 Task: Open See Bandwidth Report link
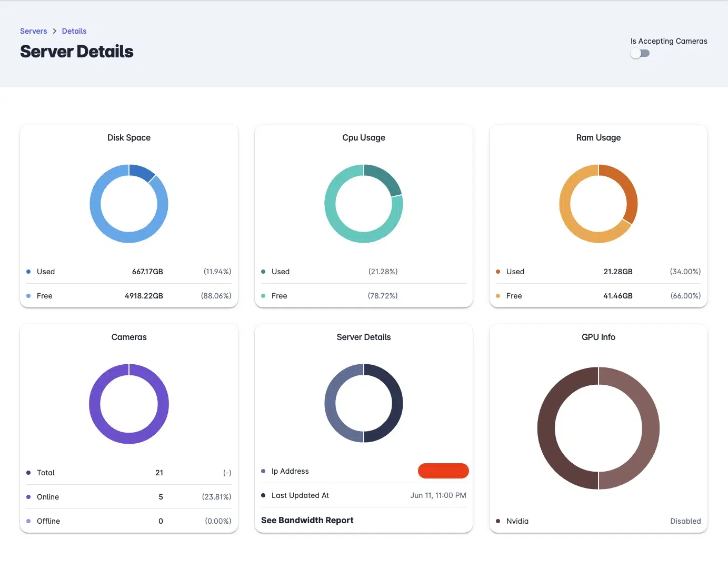pos(307,520)
